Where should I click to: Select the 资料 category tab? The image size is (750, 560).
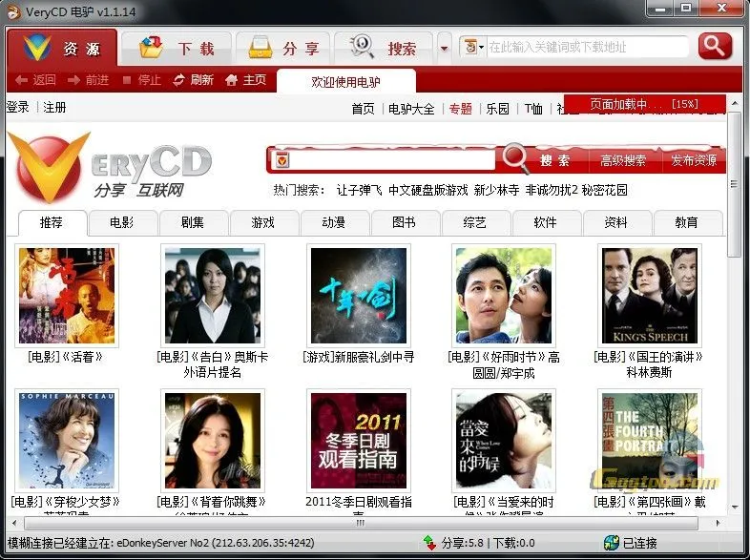tap(616, 223)
